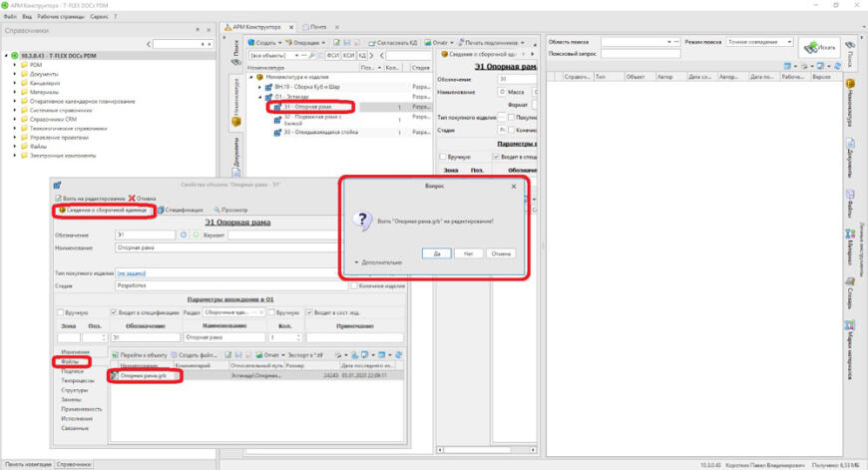Open the Спецификация tab
The height and width of the screenshot is (470, 868).
point(181,211)
